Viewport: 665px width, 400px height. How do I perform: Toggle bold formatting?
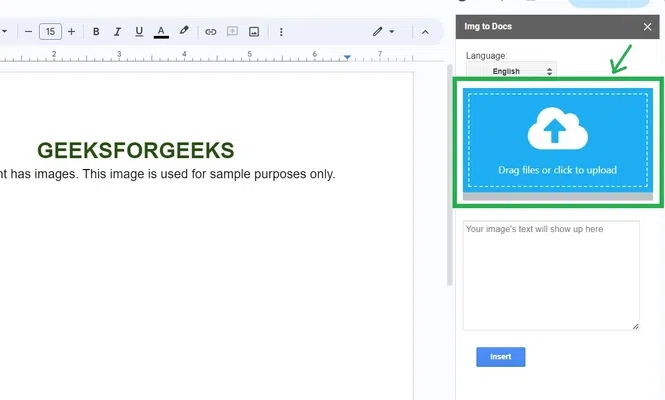pyautogui.click(x=96, y=32)
